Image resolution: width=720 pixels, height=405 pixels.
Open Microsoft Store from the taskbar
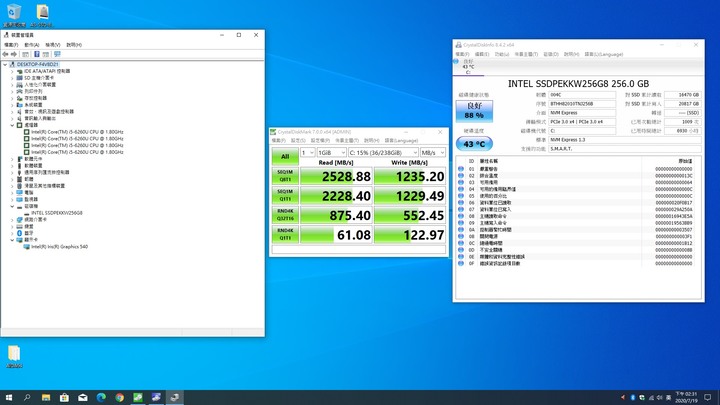click(64, 397)
